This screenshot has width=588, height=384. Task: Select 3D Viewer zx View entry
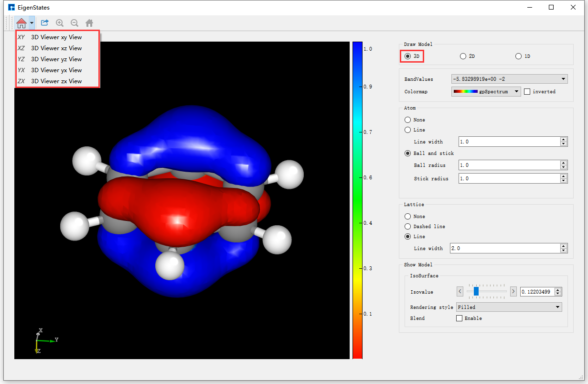tap(56, 81)
